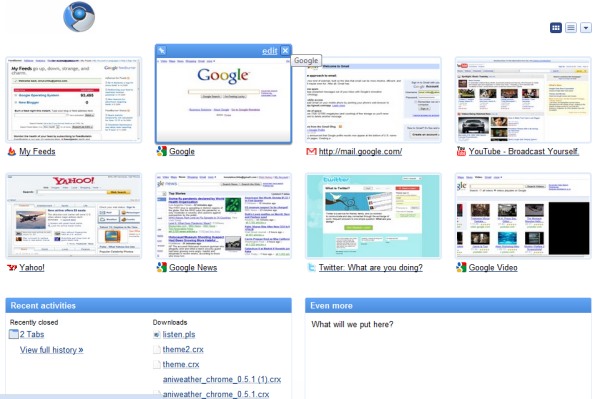Open the Google Video thumbnail
Image resolution: width=600 pixels, height=399 pixels.
click(x=523, y=216)
